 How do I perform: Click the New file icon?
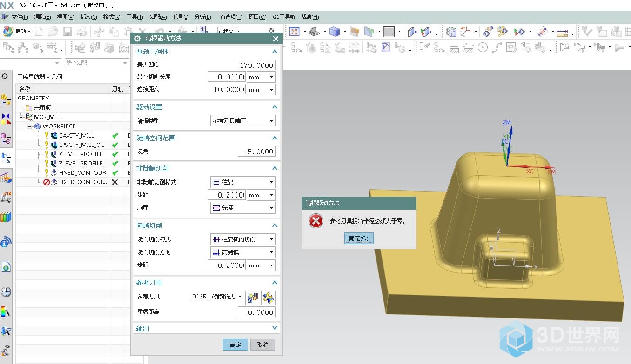[39, 32]
